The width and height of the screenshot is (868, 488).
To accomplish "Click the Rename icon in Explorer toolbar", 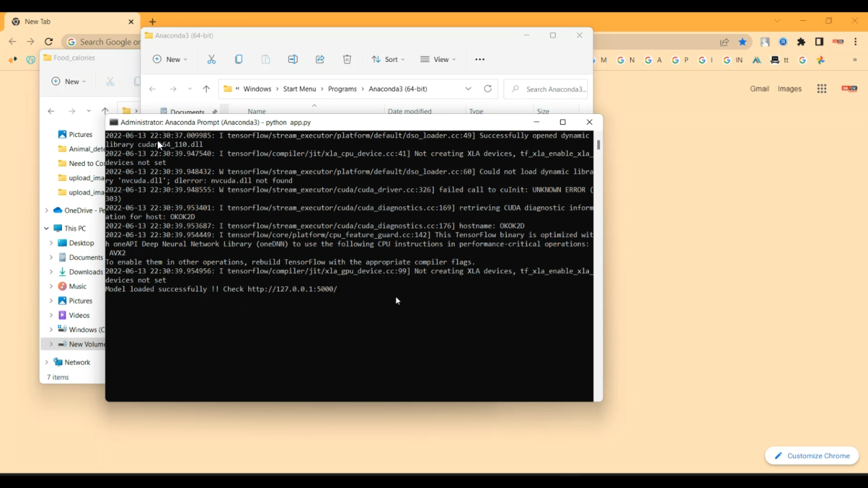I will coord(293,60).
